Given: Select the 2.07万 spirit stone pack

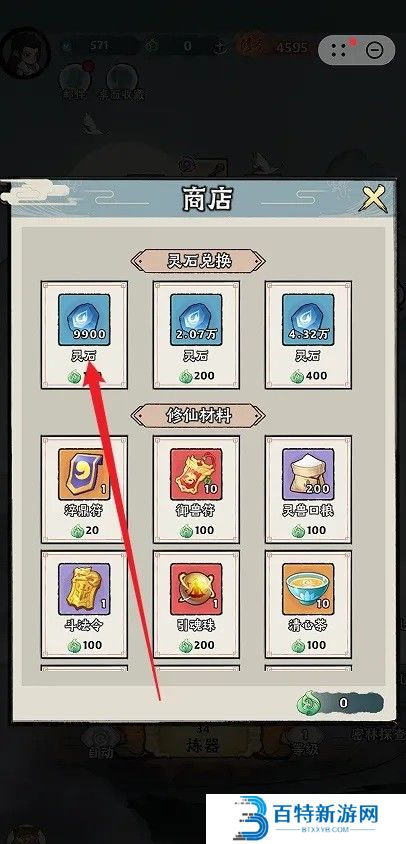Looking at the screenshot, I should [196, 320].
